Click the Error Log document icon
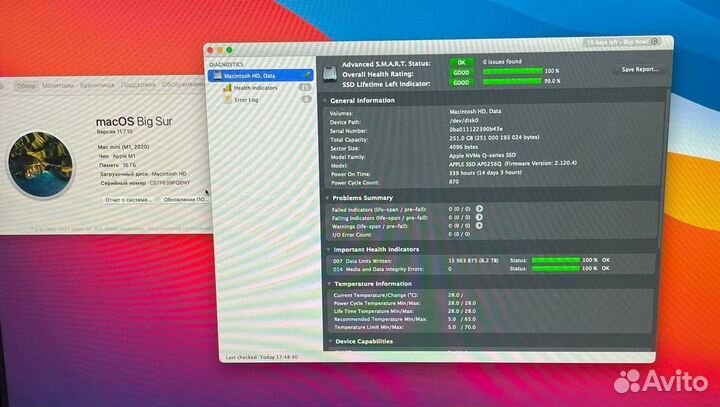 coord(227,99)
